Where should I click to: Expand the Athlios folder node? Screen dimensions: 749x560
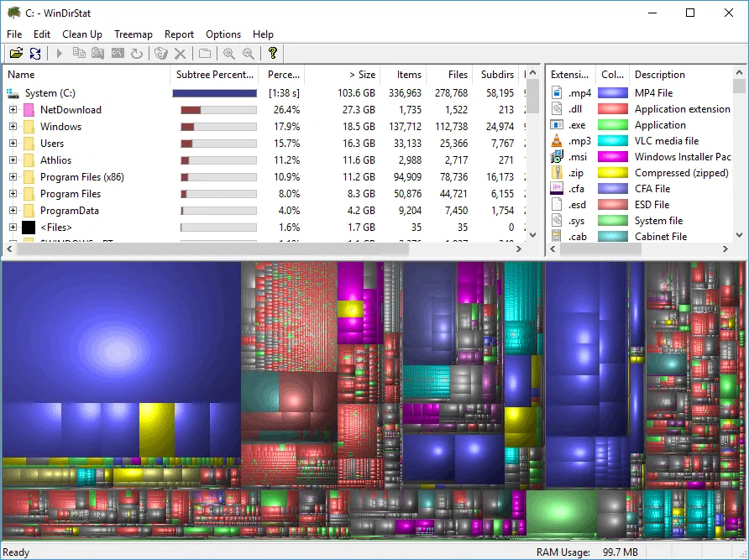pyautogui.click(x=13, y=160)
